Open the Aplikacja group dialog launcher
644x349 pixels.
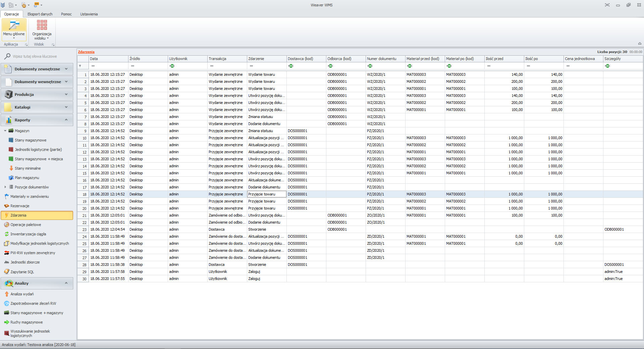click(x=26, y=45)
